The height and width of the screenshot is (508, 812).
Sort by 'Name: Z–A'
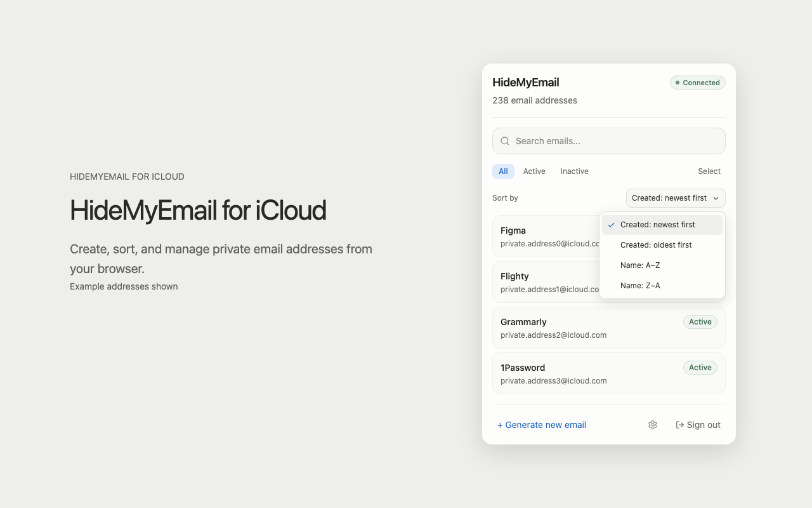662,286
